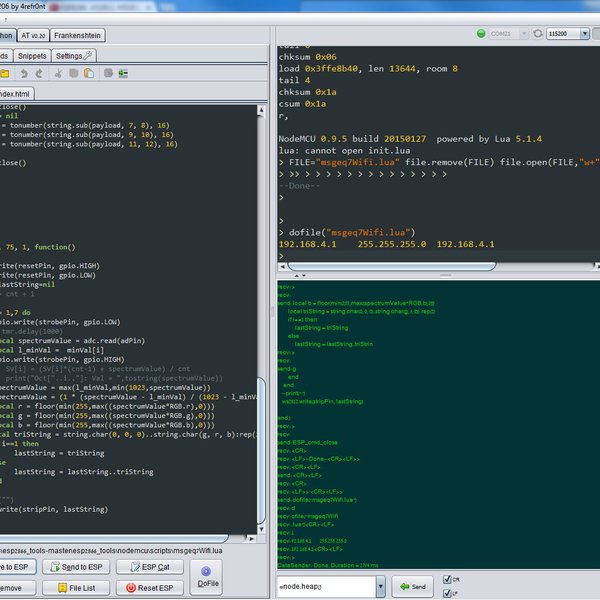Viewport: 600px width, 600px height.
Task: Click the =node.heap() command input field
Action: [327, 586]
